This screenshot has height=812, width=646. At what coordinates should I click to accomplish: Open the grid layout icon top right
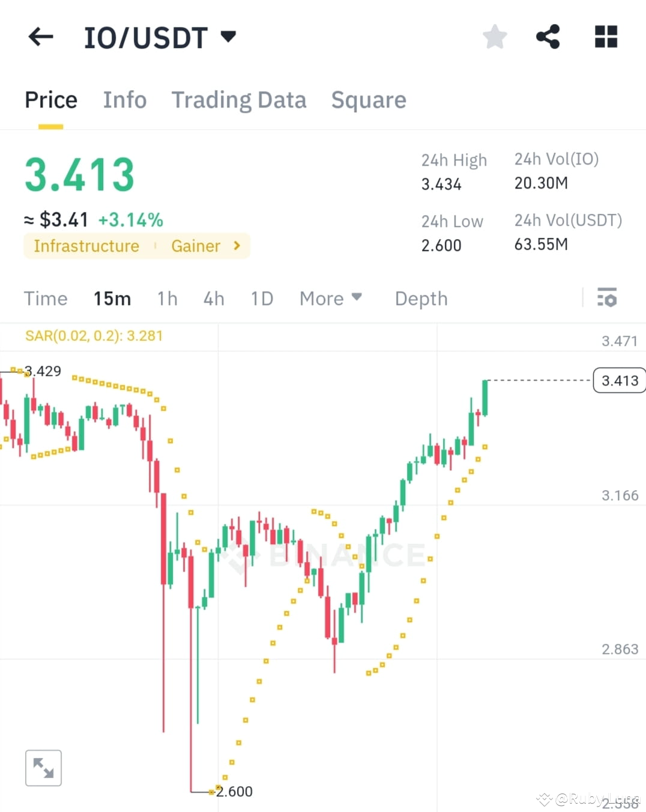pyautogui.click(x=605, y=36)
